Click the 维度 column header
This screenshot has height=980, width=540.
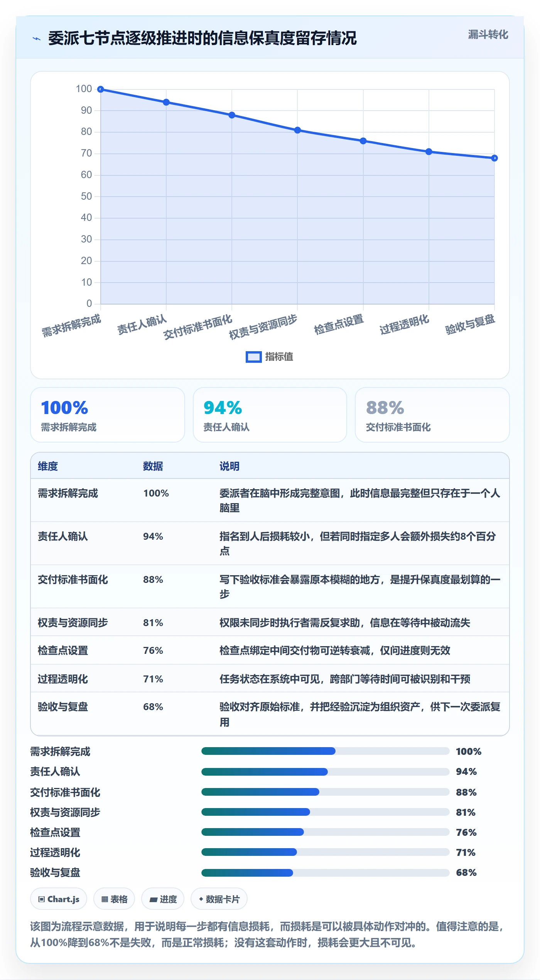[48, 466]
